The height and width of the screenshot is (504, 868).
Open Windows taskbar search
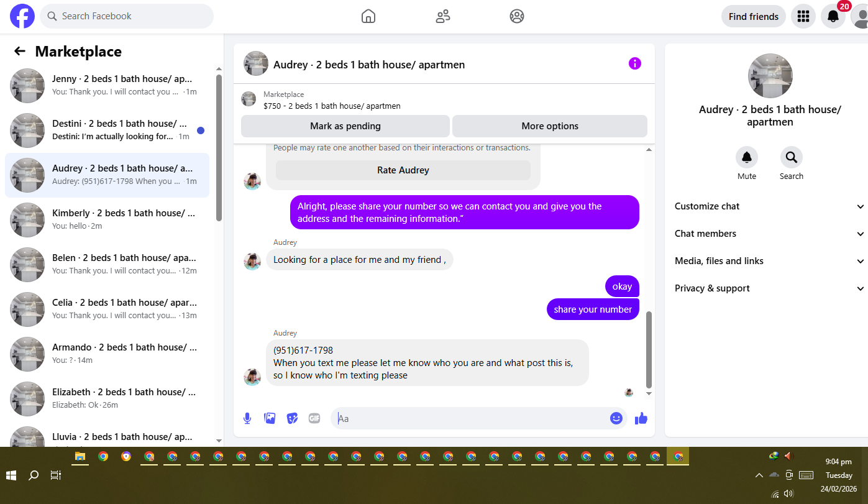(34, 475)
